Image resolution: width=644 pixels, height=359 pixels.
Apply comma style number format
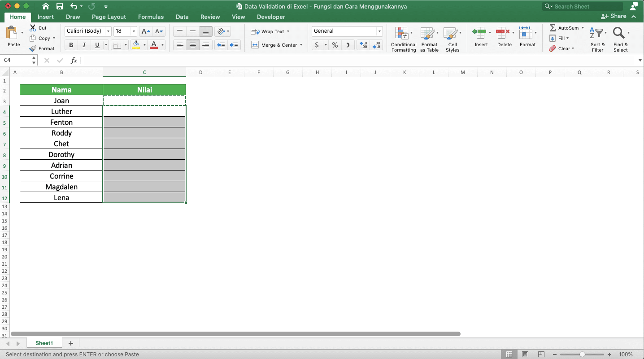point(348,45)
